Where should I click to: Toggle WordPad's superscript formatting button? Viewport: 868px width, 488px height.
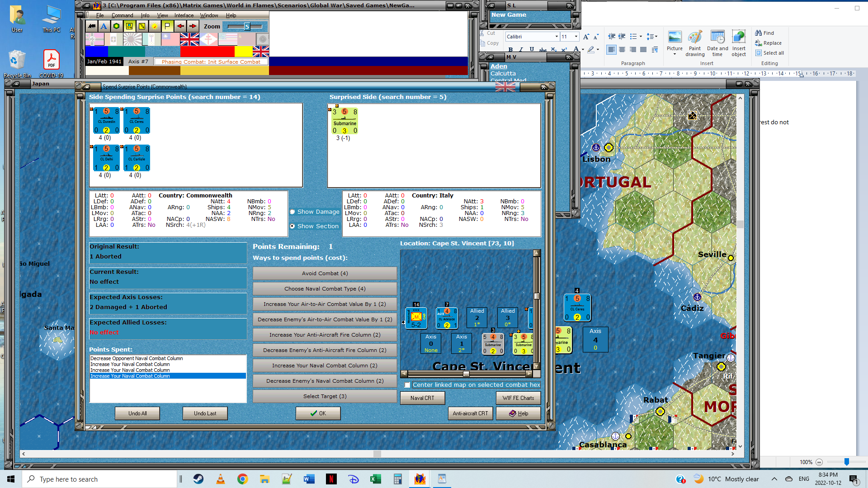coord(564,49)
